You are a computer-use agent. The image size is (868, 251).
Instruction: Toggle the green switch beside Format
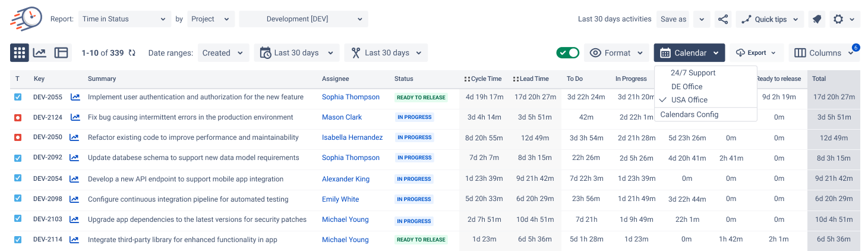click(x=568, y=53)
